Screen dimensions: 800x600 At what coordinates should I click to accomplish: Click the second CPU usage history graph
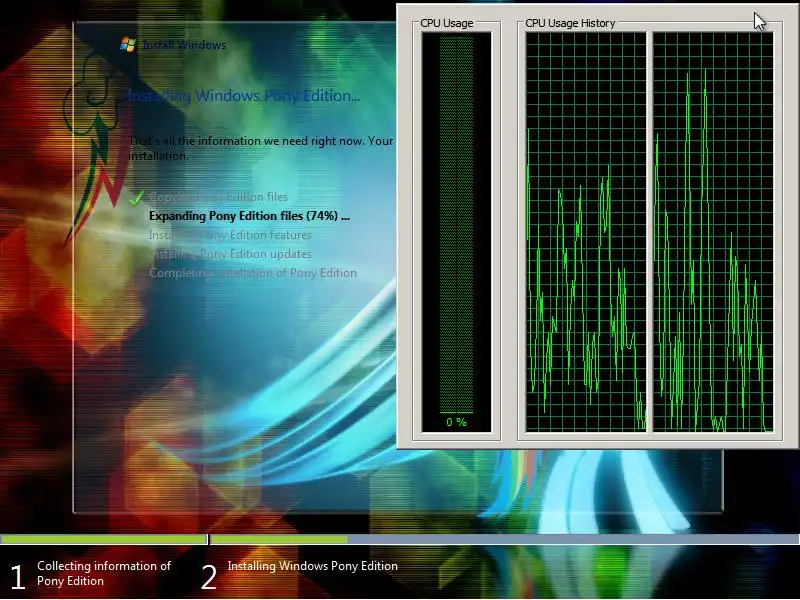click(x=713, y=232)
